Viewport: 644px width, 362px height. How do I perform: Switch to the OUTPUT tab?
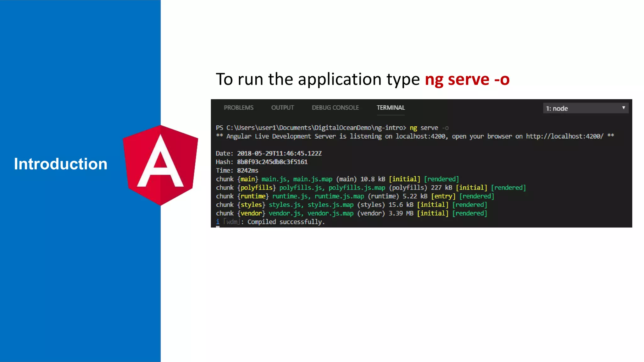point(282,108)
